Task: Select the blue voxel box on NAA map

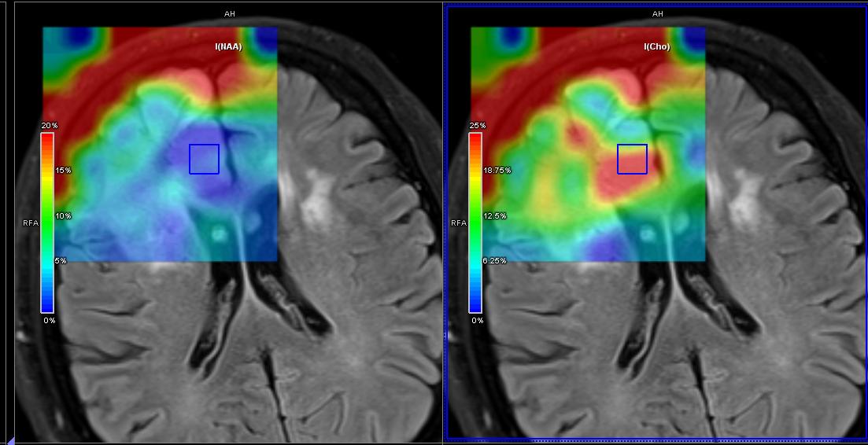Action: click(x=205, y=159)
